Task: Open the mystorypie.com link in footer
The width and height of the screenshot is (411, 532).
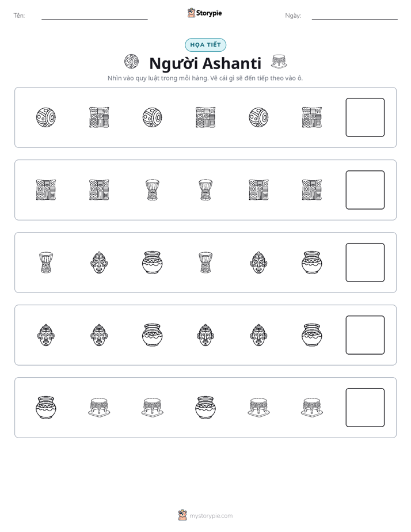Action: pos(211,516)
